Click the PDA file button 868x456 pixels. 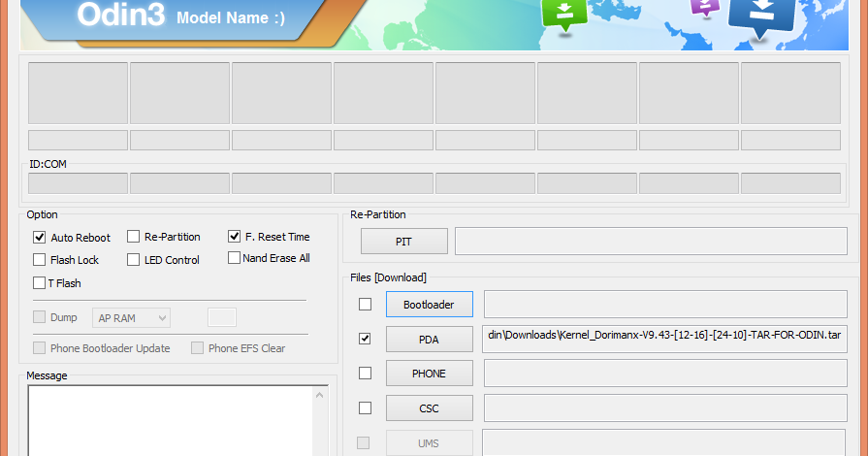point(429,340)
